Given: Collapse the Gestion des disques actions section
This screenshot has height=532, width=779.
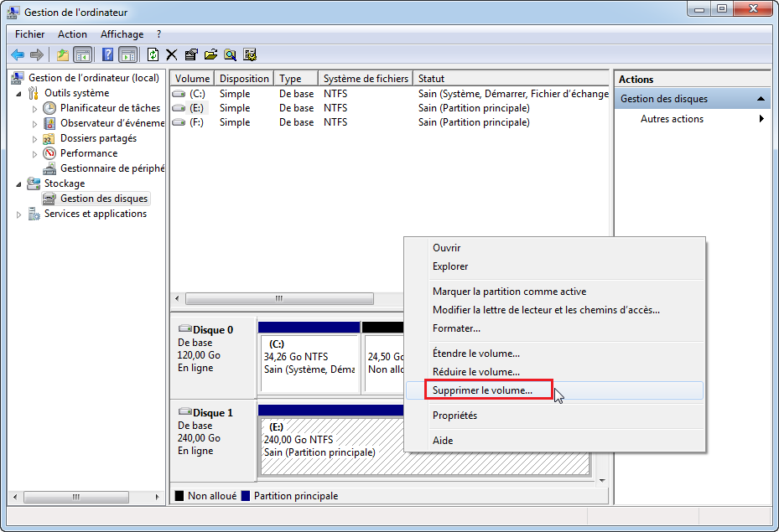Looking at the screenshot, I should click(761, 99).
